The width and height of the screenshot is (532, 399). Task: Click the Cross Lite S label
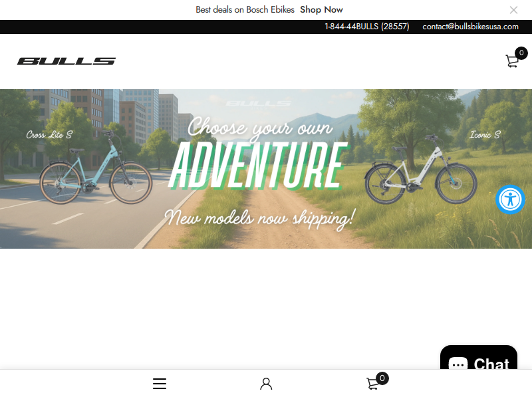click(49, 135)
